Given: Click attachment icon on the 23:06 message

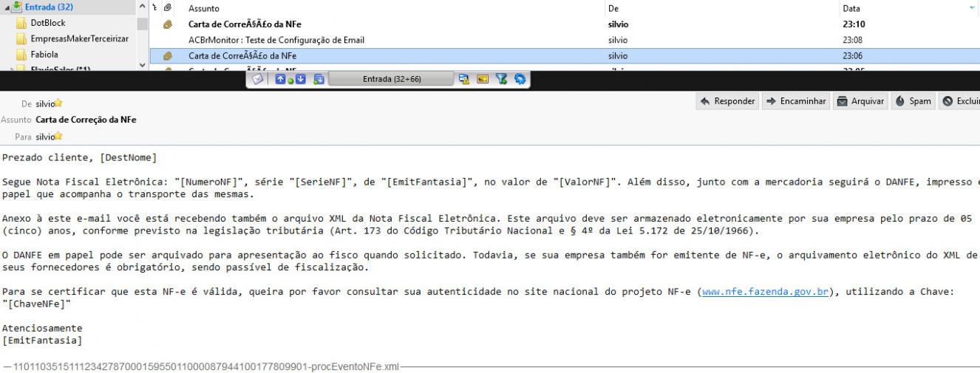Looking at the screenshot, I should click(168, 55).
